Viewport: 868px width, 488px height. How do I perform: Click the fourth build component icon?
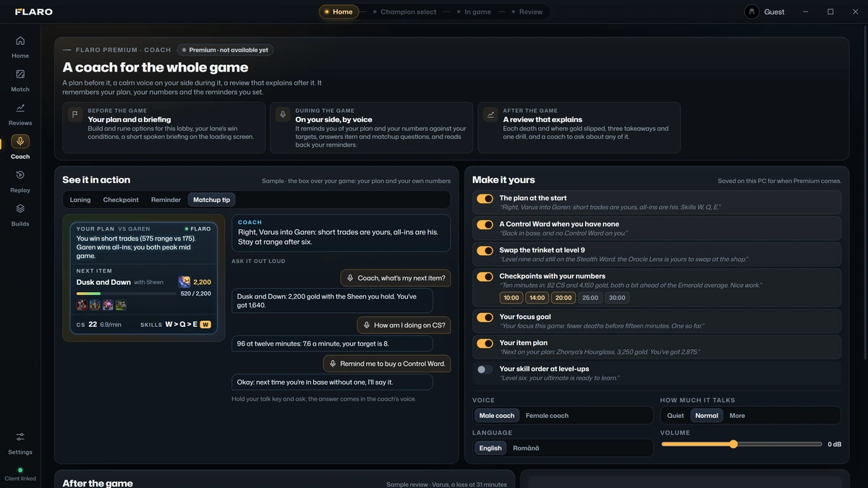[121, 305]
